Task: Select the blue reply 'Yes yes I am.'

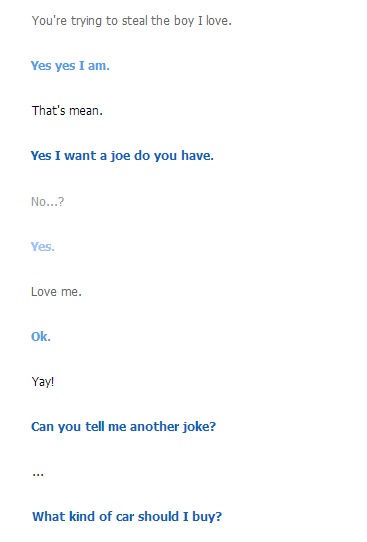Action: tap(70, 66)
